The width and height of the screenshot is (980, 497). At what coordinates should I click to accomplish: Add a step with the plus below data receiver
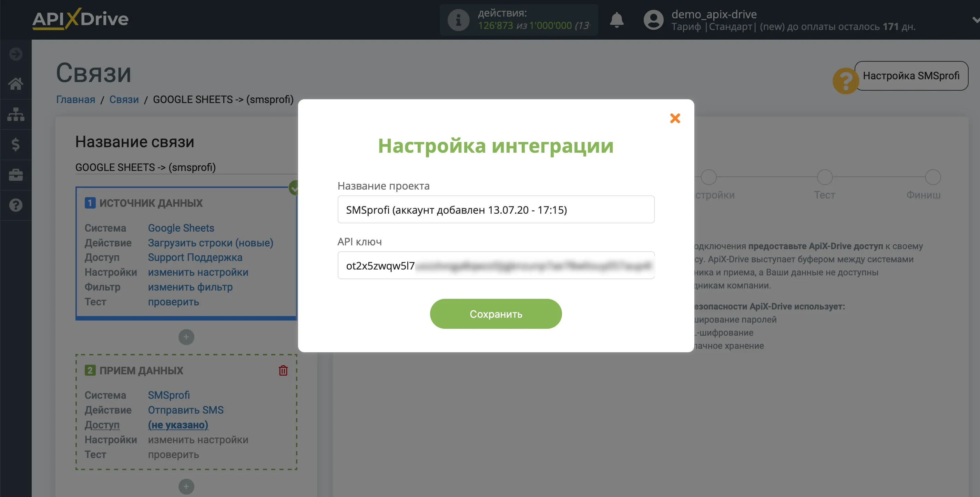[186, 487]
